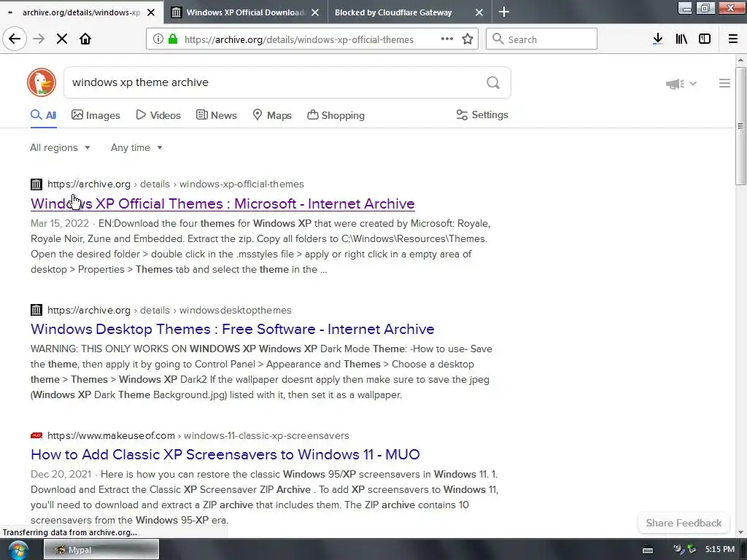Click the archive.org favicon of first result

36,184
